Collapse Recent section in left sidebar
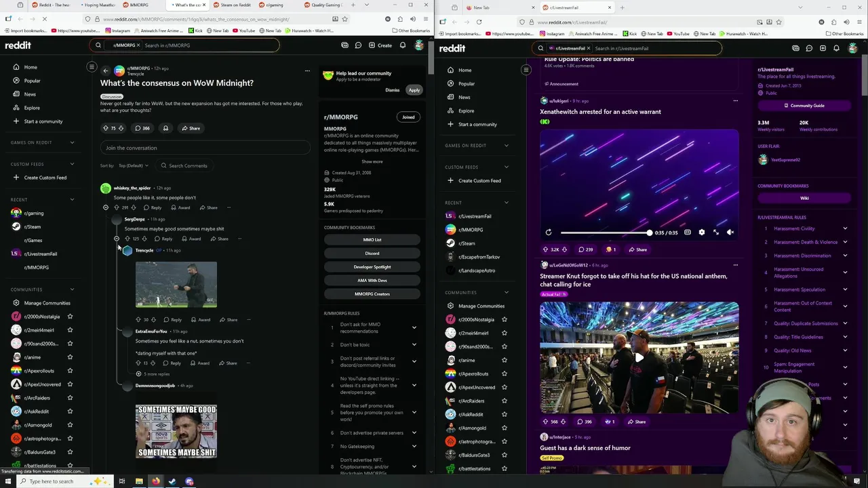The image size is (868, 488). pyautogui.click(x=72, y=199)
